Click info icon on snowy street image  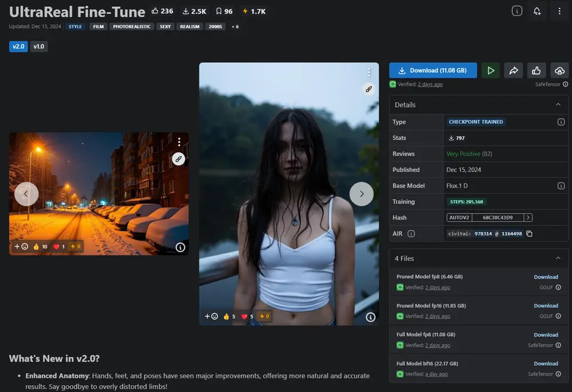tap(180, 247)
